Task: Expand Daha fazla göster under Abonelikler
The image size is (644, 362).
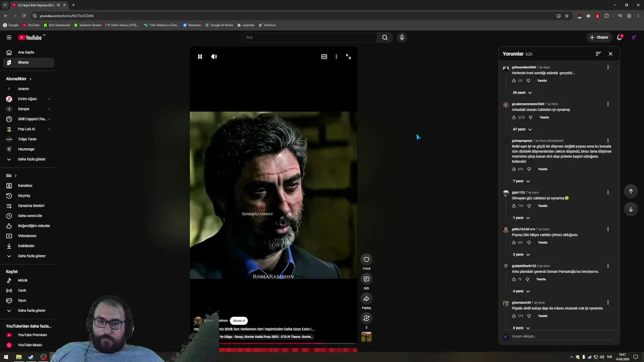Action: click(x=29, y=159)
